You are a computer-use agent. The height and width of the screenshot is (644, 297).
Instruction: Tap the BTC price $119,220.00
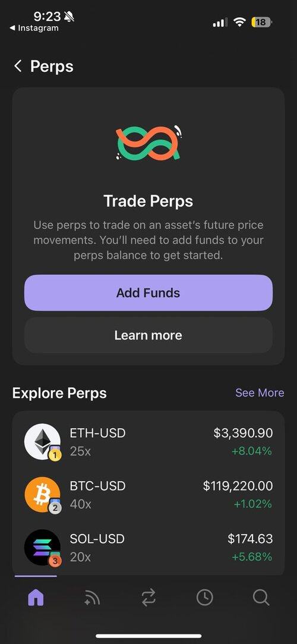click(238, 486)
